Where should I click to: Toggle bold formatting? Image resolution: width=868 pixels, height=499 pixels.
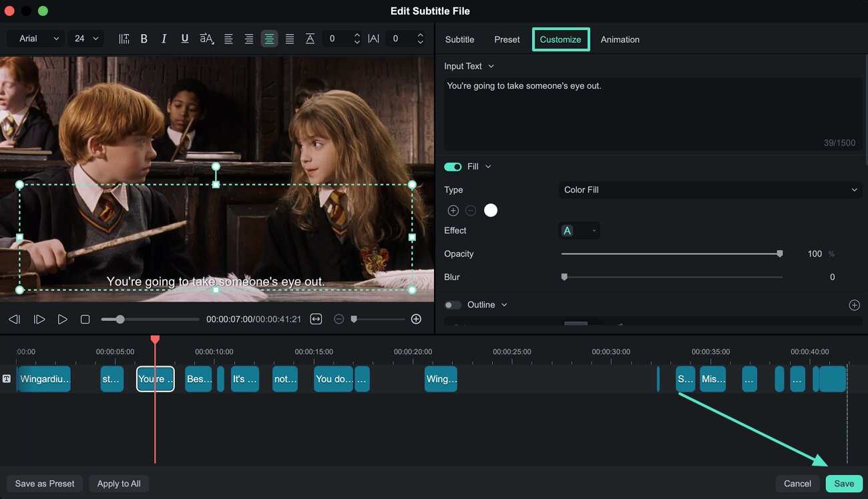click(x=144, y=39)
